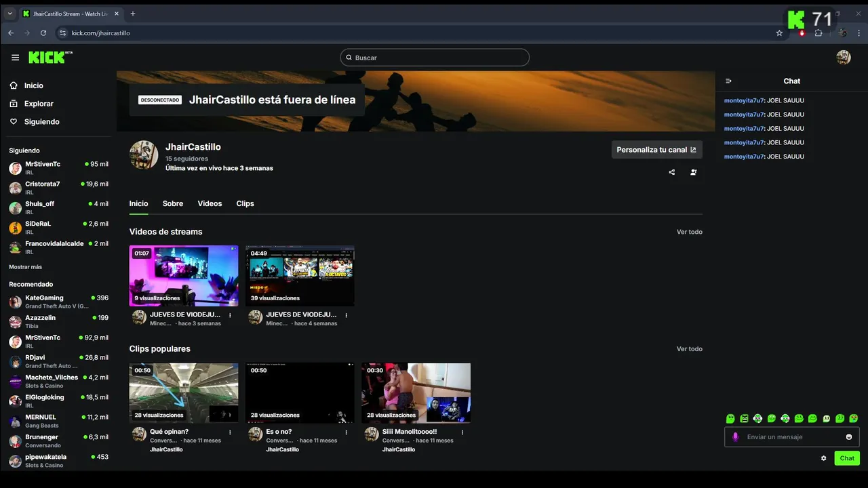Viewport: 868px width, 488px height.
Task: Open the emoji picker smiley icon
Action: [x=849, y=437]
